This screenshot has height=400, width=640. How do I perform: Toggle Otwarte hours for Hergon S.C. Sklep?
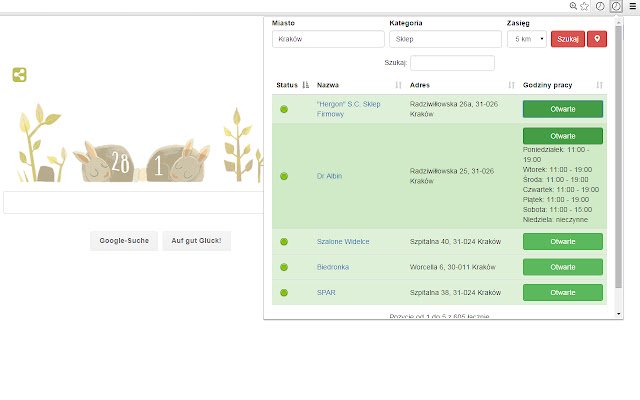(563, 109)
